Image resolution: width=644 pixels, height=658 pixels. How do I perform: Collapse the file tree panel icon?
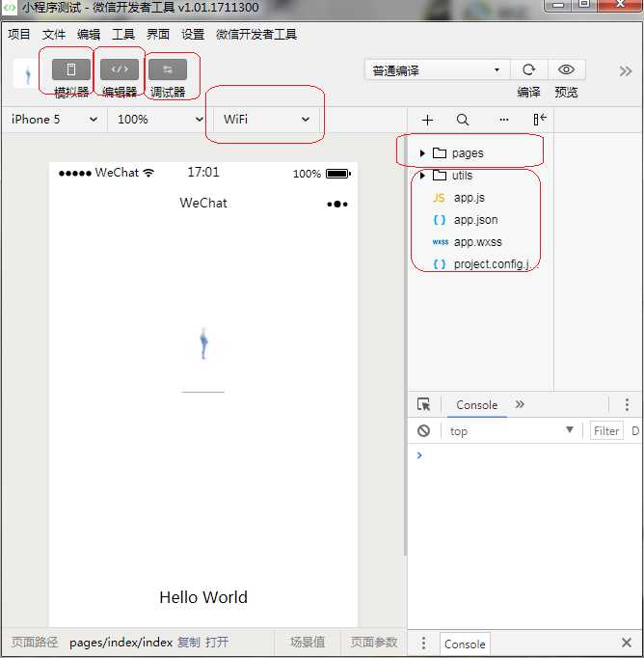click(x=540, y=120)
